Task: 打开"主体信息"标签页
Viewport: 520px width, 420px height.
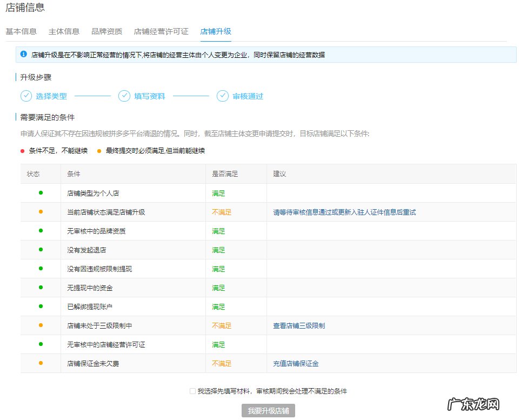Action: tap(63, 31)
